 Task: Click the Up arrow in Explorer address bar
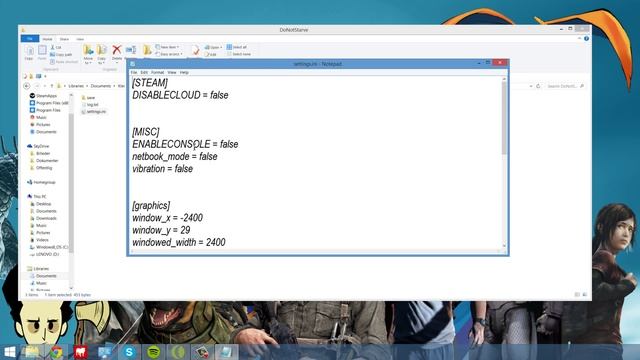coord(52,86)
